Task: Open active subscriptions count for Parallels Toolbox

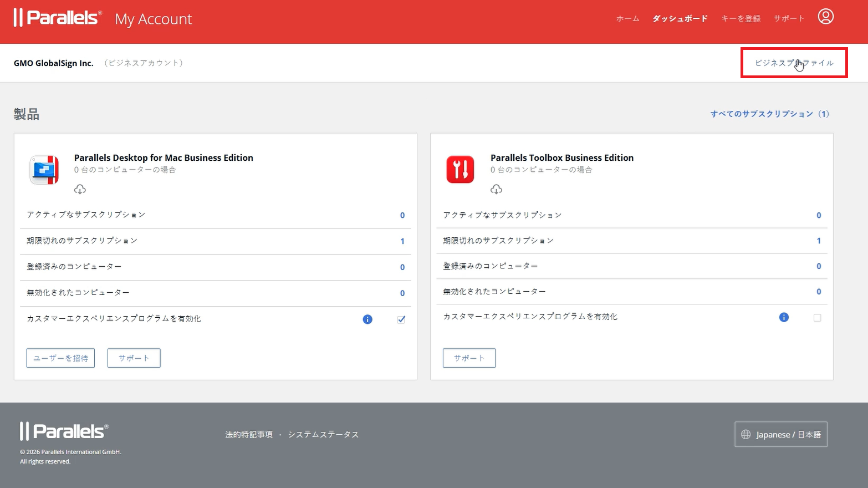Action: point(819,215)
